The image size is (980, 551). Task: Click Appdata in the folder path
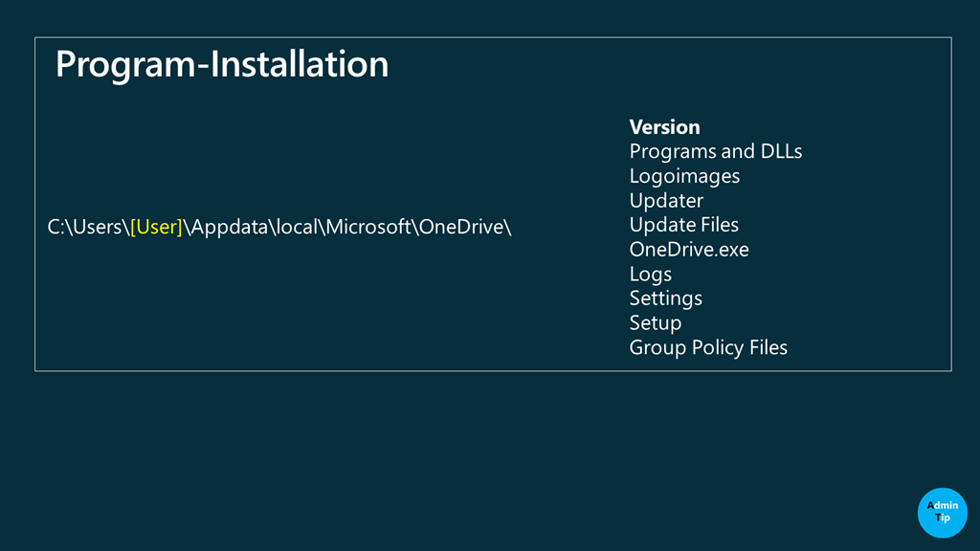click(225, 228)
